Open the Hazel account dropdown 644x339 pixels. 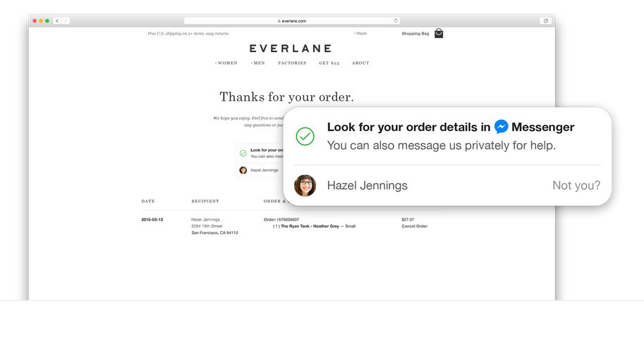pyautogui.click(x=360, y=33)
